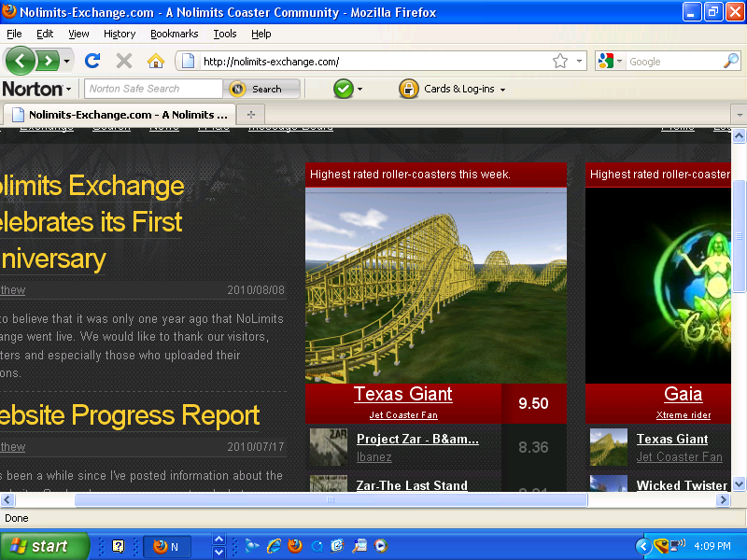This screenshot has width=747, height=560.
Task: Click the horizontal scrollbar right arrow
Action: (723, 499)
